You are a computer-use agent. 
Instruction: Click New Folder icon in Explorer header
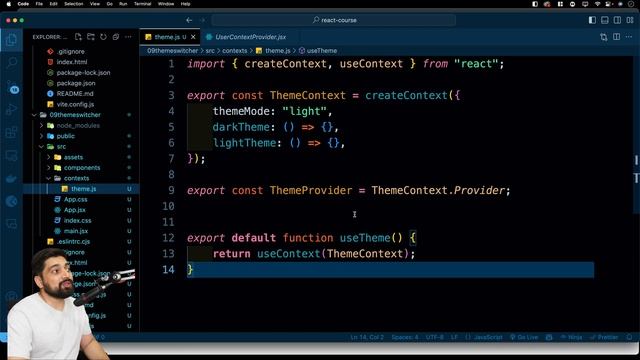(x=91, y=37)
